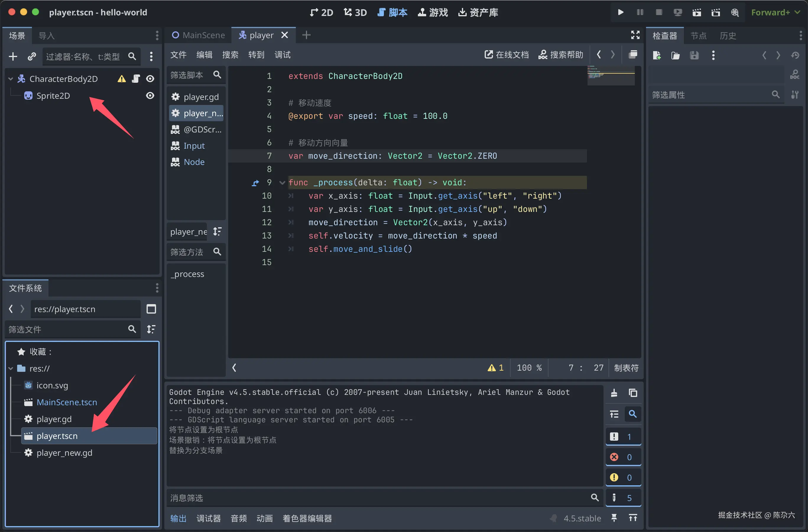The height and width of the screenshot is (532, 808).
Task: Collapse the CharacterBody2D tree node
Action: tap(11, 79)
